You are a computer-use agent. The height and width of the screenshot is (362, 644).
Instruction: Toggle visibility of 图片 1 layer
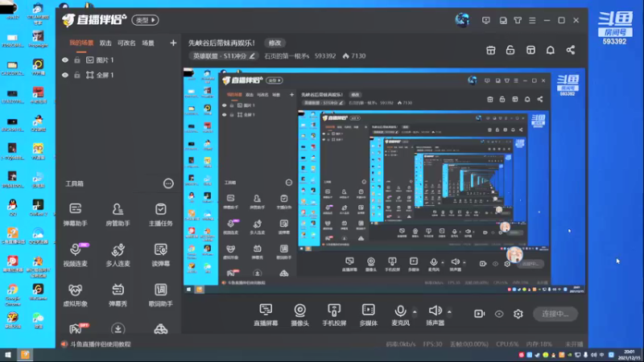(65, 60)
